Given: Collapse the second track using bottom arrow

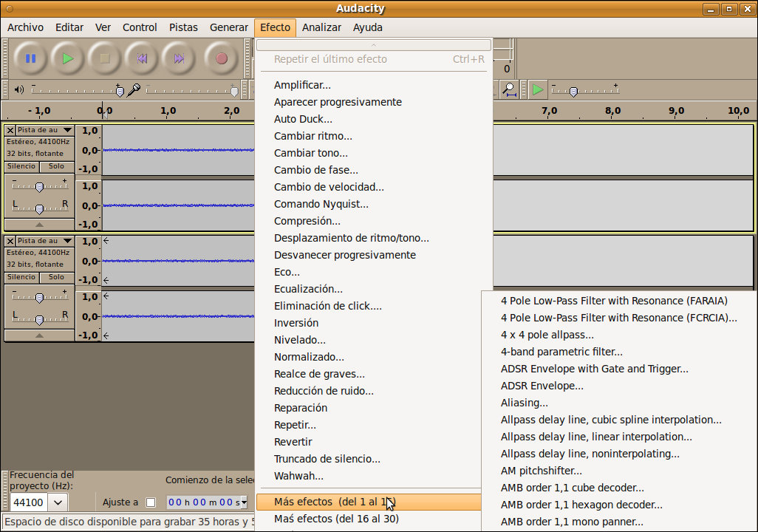Looking at the screenshot, I should click(40, 335).
